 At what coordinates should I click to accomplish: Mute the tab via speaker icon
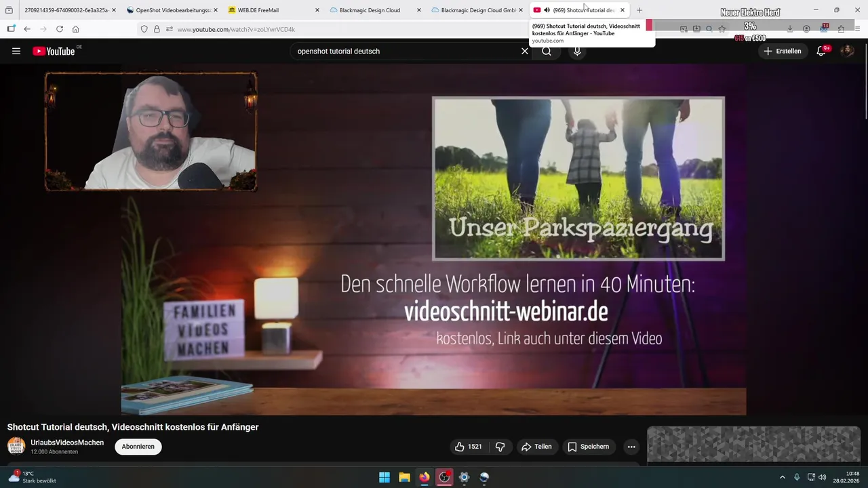point(547,10)
